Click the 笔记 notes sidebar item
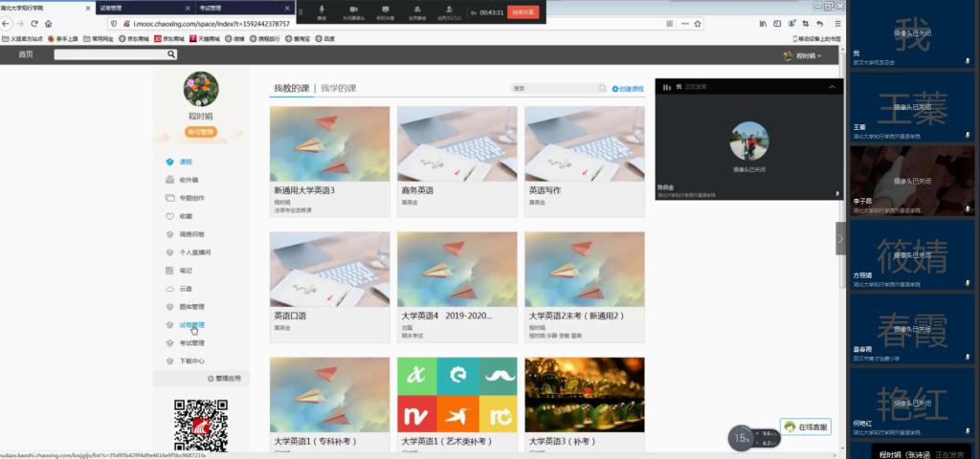Viewport: 980px width, 459px height. pyautogui.click(x=185, y=271)
